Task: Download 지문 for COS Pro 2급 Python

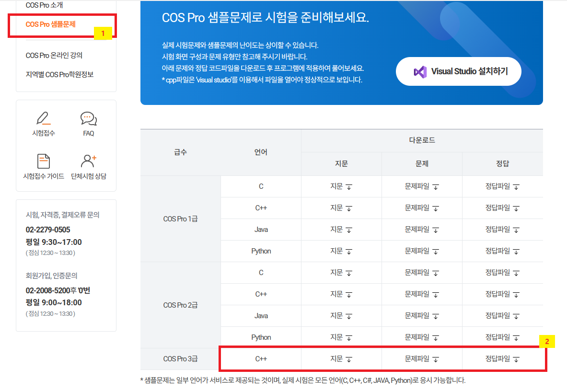Action: (341, 337)
